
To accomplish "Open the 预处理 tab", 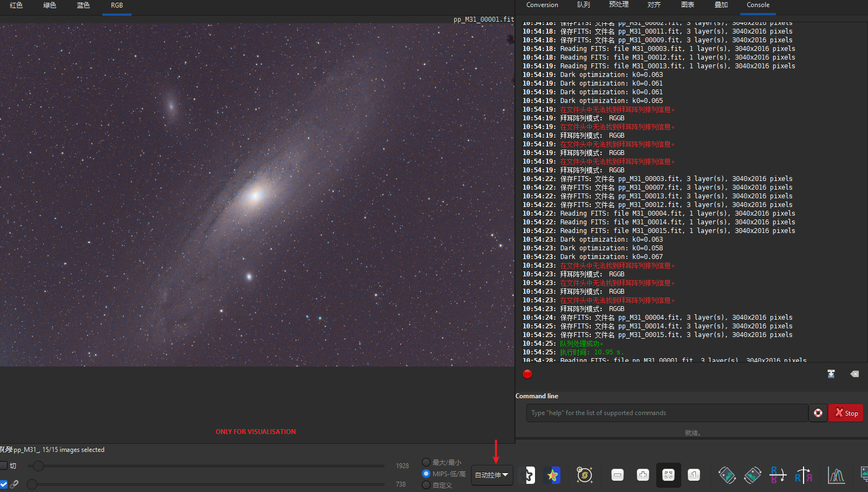I will point(618,5).
